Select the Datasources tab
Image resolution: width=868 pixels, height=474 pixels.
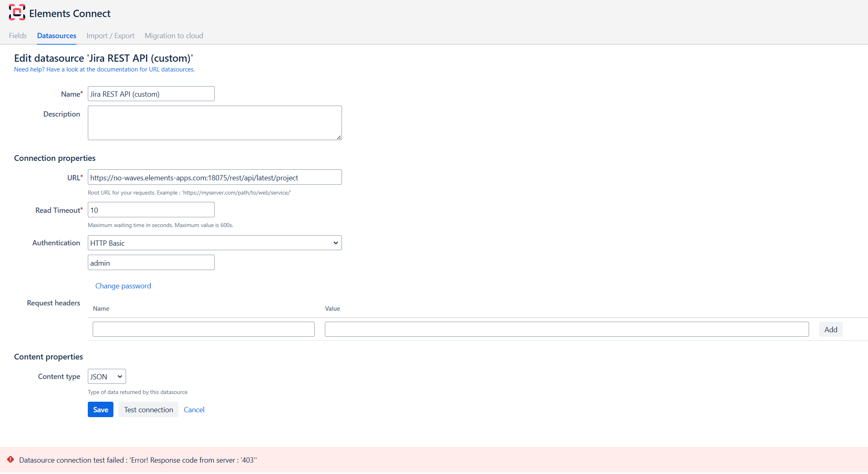[57, 36]
